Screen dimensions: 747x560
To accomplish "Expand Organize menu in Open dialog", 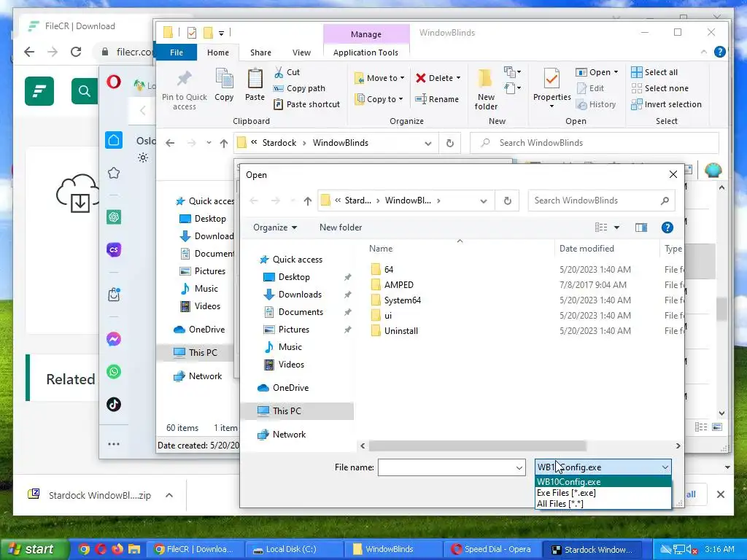I will pos(275,227).
